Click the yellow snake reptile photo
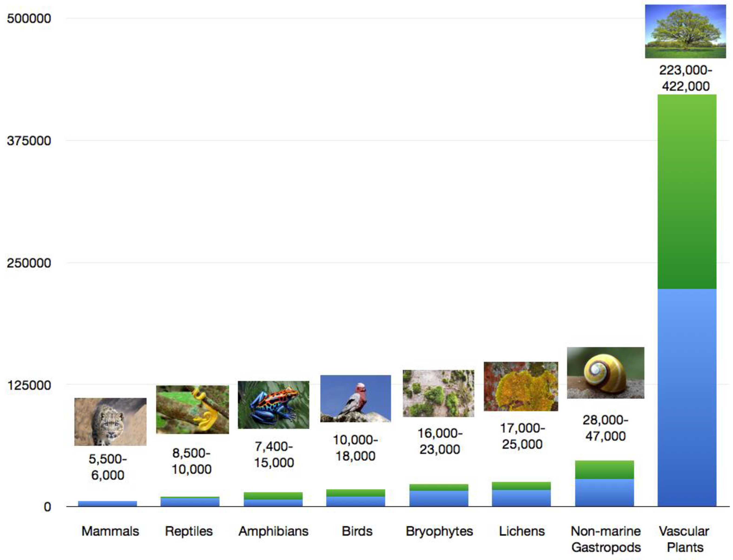733x560 pixels. 192,409
